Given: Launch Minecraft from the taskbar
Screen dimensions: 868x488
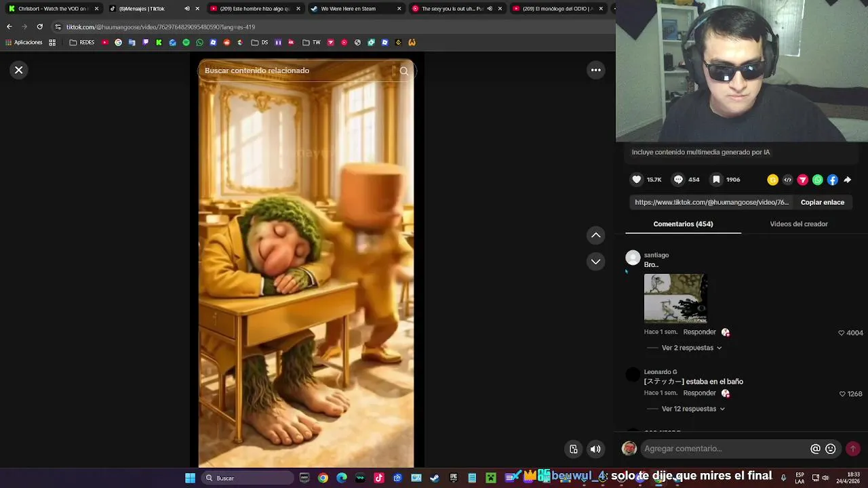Looking at the screenshot, I should pyautogui.click(x=490, y=478).
